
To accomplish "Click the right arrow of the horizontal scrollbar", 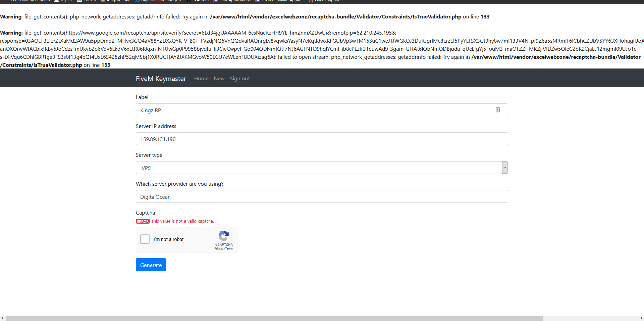I will pos(641,318).
